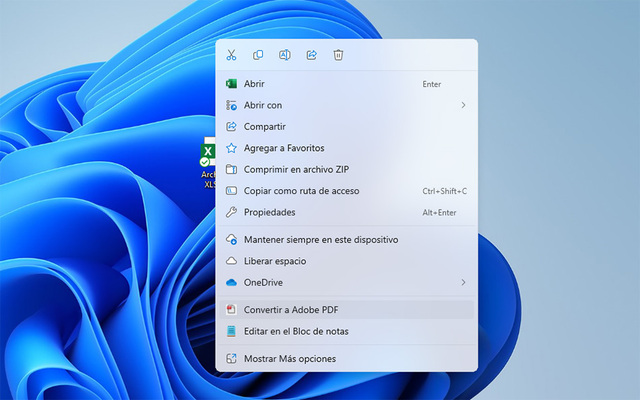Viewport: 640px width, 400px height.
Task: Select Mantener siempre en este dispositivo
Action: pyautogui.click(x=347, y=240)
